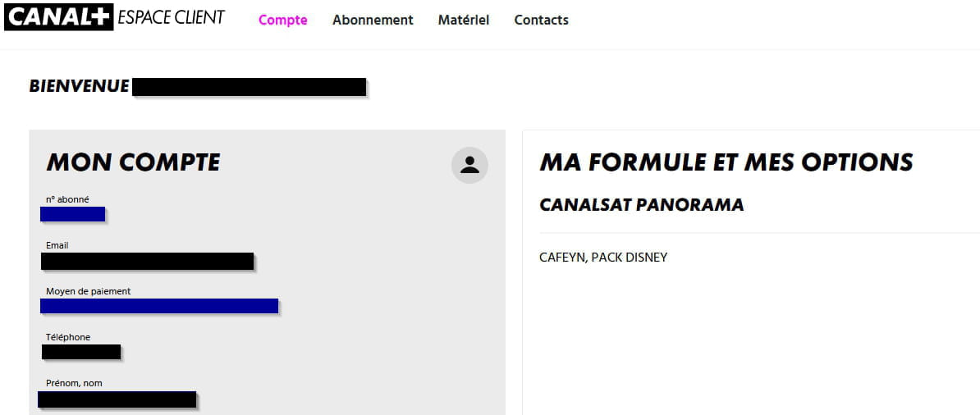The width and height of the screenshot is (980, 415).
Task: Select the Canalsat Panorama formula title
Action: click(x=642, y=205)
